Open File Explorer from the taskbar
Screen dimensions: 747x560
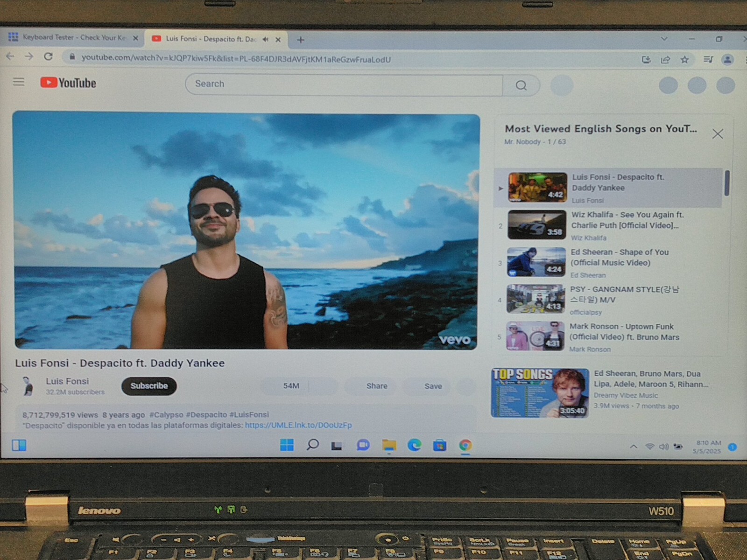[x=389, y=445]
